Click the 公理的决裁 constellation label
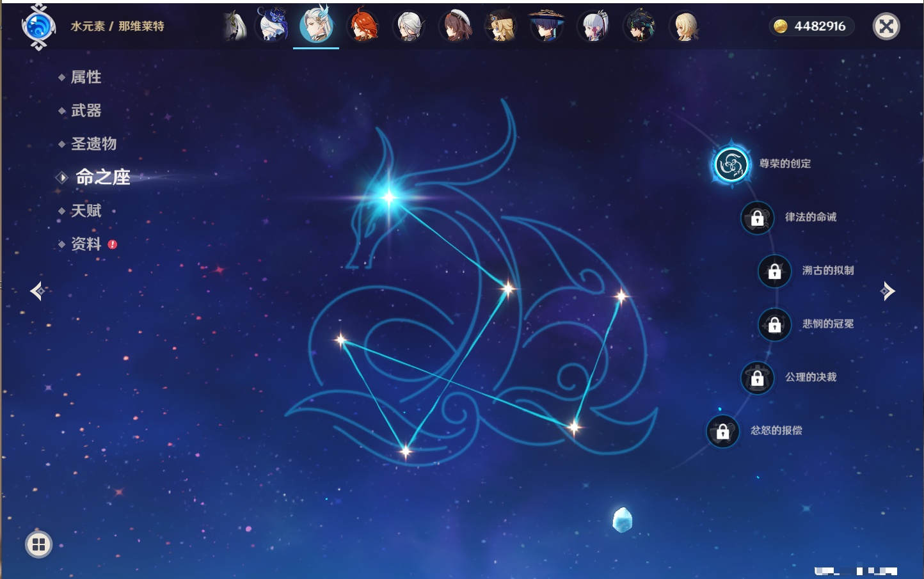The height and width of the screenshot is (579, 924). pos(811,377)
